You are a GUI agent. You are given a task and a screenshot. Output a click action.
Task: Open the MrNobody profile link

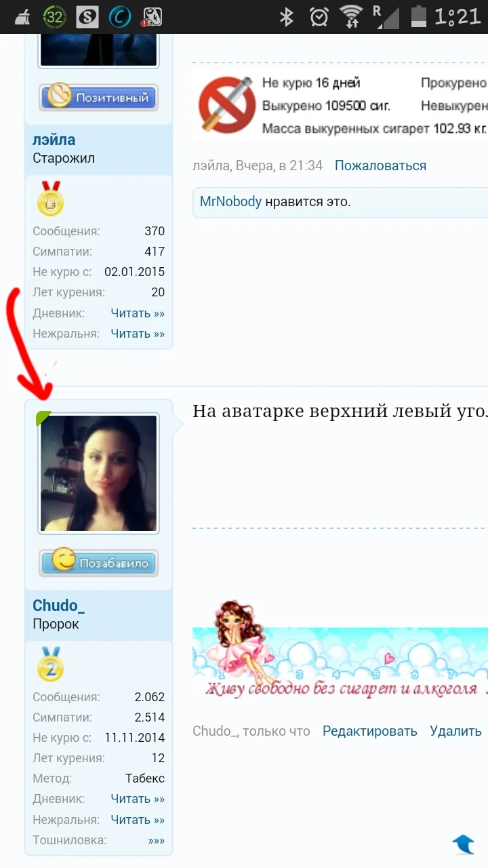pos(230,201)
